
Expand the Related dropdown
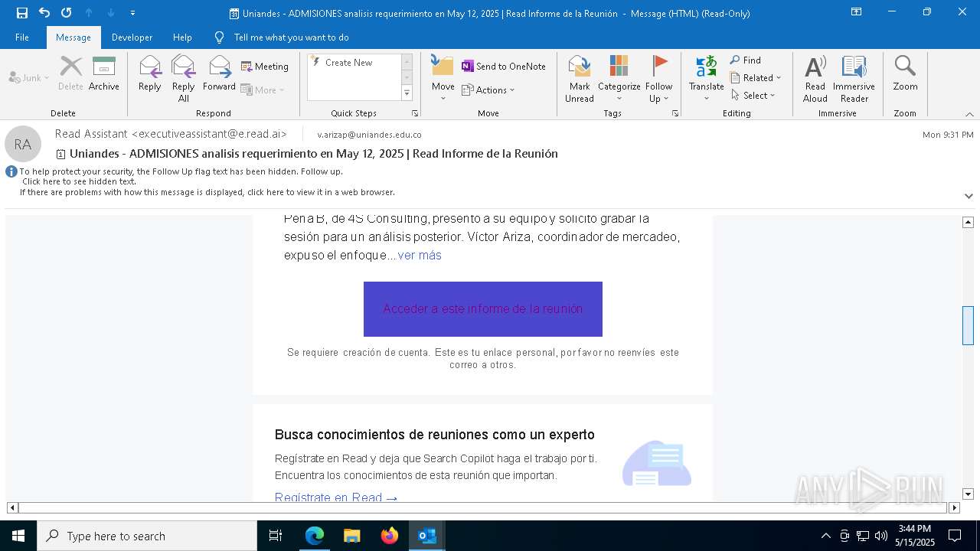756,78
